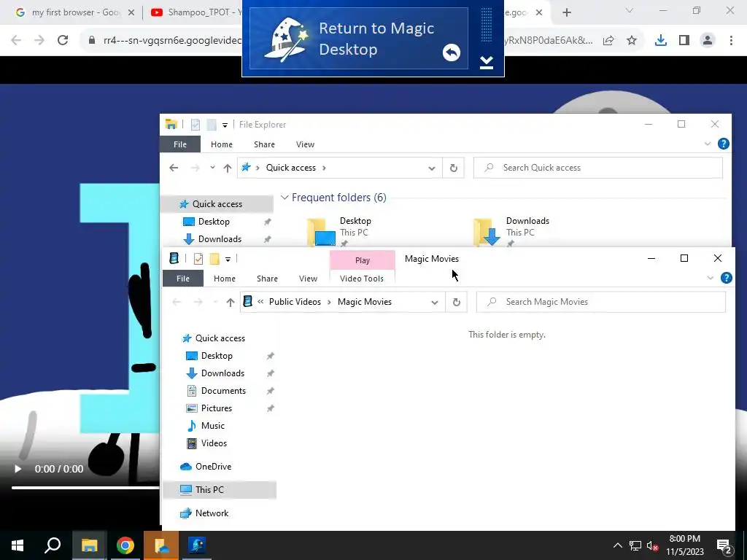The image size is (747, 560).
Task: Switch to my first browser Google tab
Action: click(x=75, y=12)
